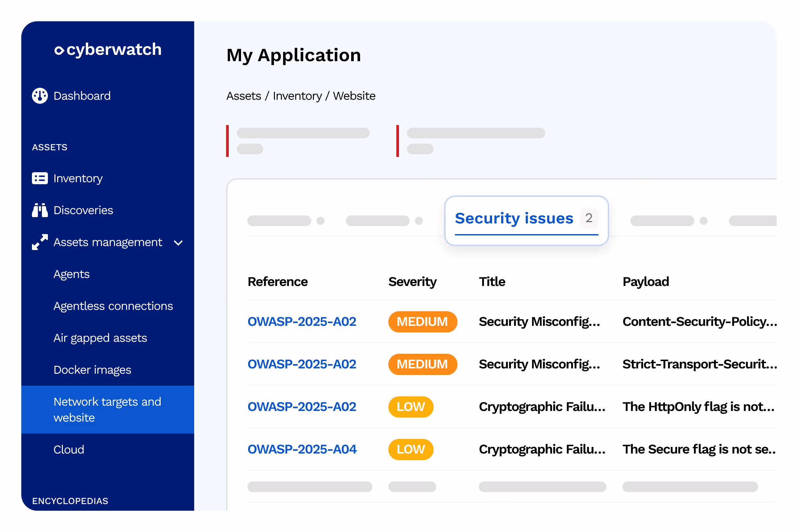
Task: Open OWASP-2025-A02 link for Strict-Transport-Security row
Action: [x=302, y=364]
